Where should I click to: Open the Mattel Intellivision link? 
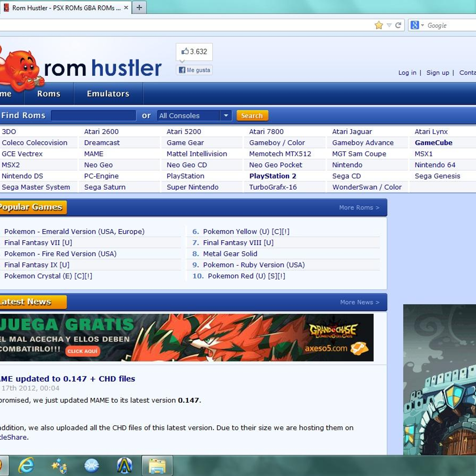click(x=197, y=154)
